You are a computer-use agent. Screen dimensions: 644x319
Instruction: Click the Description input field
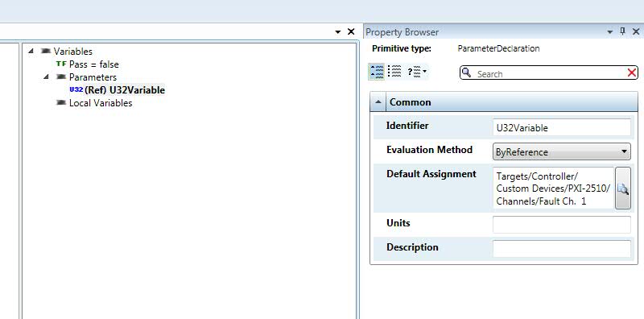(x=561, y=249)
